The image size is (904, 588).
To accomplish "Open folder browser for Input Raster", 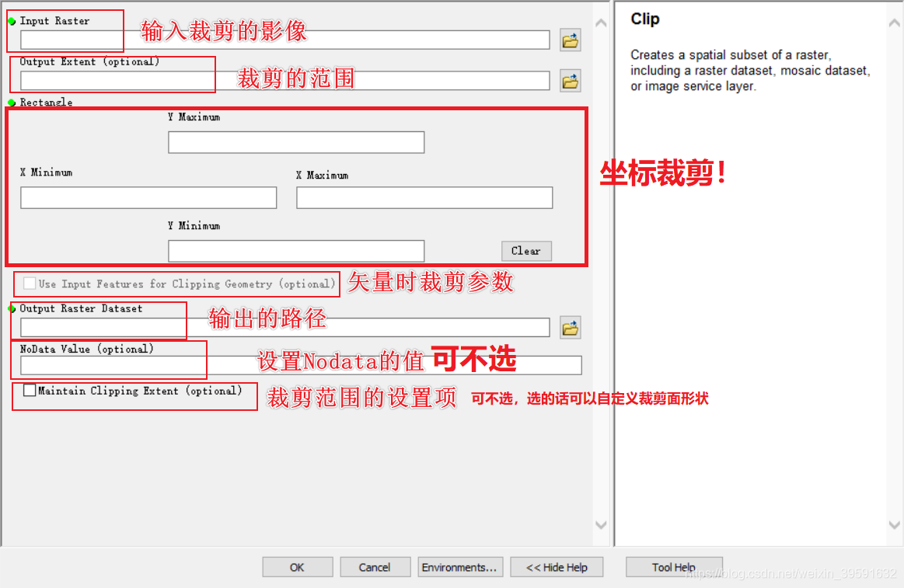I will pyautogui.click(x=571, y=40).
